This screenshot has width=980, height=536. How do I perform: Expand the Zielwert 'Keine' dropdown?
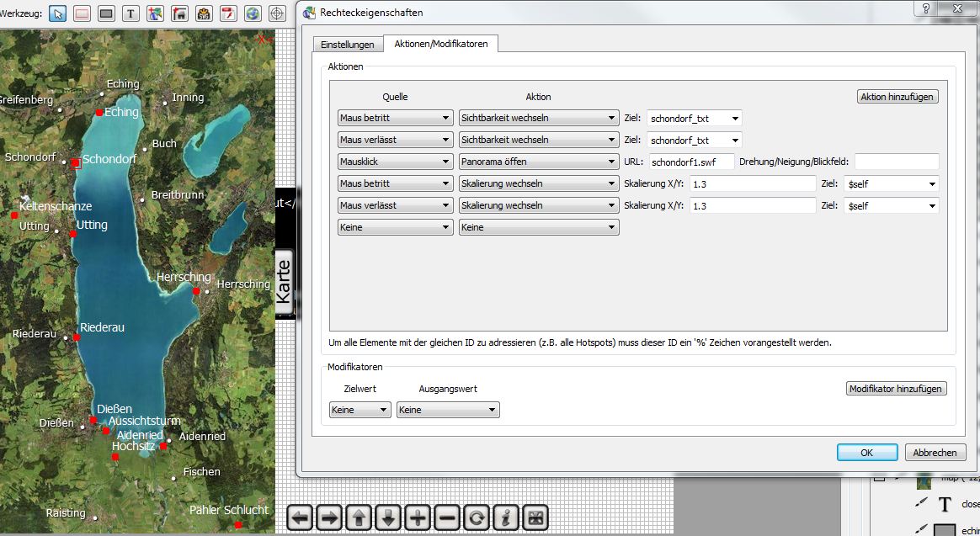pyautogui.click(x=360, y=410)
